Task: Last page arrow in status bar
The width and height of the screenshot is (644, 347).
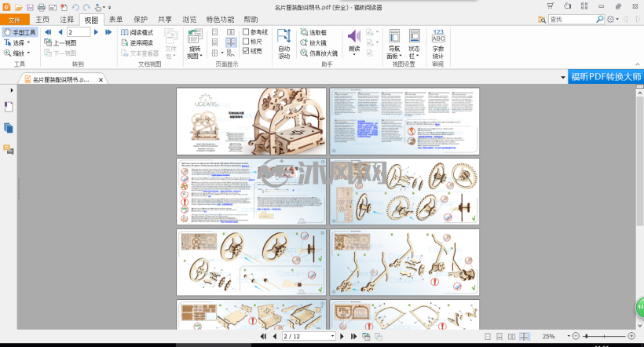Action: [353, 336]
